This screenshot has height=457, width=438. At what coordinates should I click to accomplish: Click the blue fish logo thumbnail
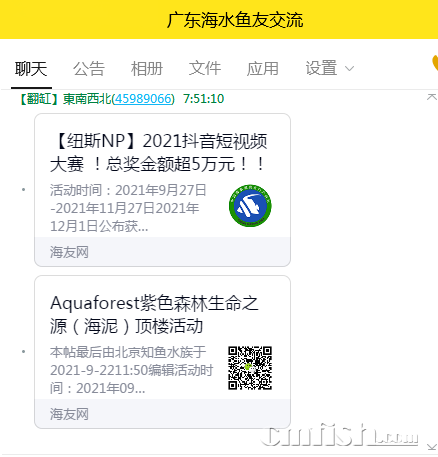click(x=250, y=206)
